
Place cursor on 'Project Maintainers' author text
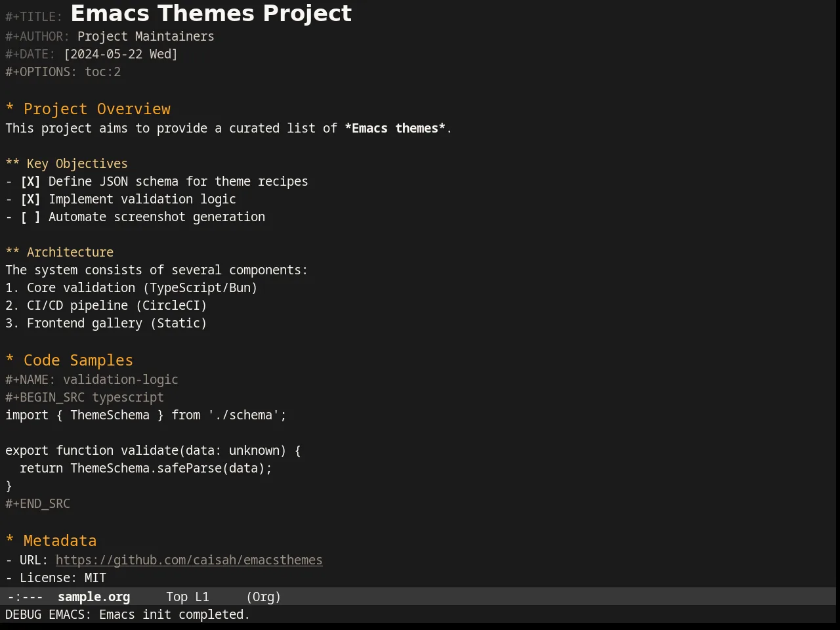pyautogui.click(x=146, y=36)
